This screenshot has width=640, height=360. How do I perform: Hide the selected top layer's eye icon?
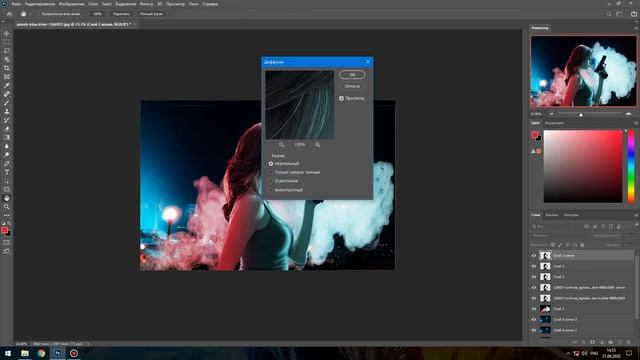click(533, 256)
